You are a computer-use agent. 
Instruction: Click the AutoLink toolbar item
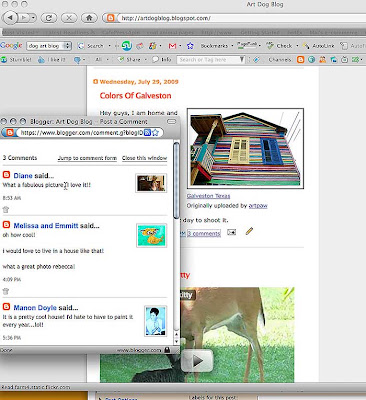pos(319,46)
